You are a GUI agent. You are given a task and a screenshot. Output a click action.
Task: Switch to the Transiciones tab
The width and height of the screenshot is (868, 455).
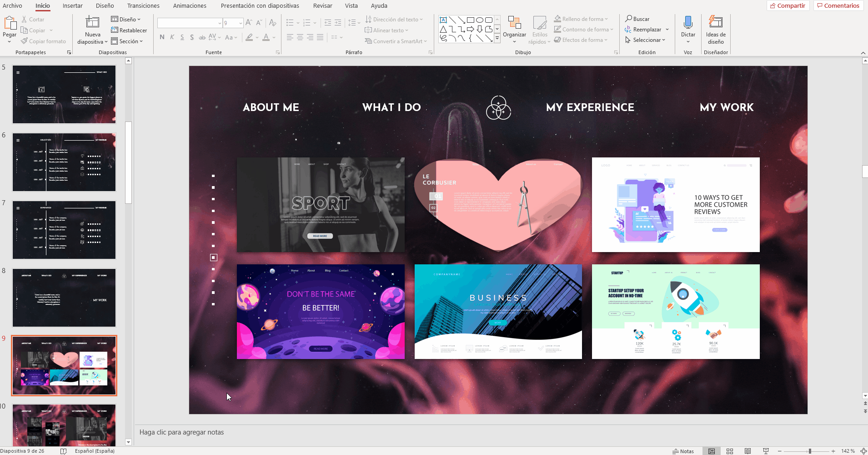point(143,5)
